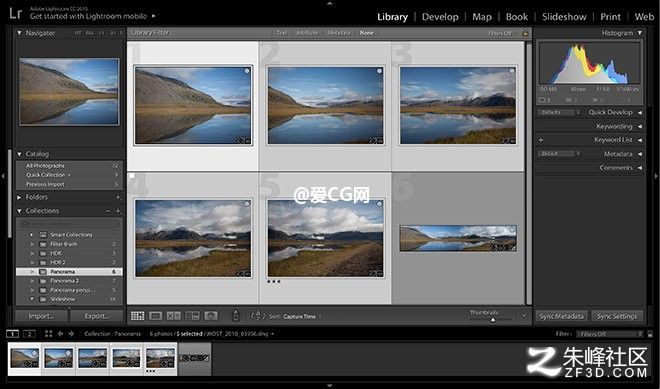Switch to Loupe view in the toolbar
660x389 pixels.
click(155, 315)
